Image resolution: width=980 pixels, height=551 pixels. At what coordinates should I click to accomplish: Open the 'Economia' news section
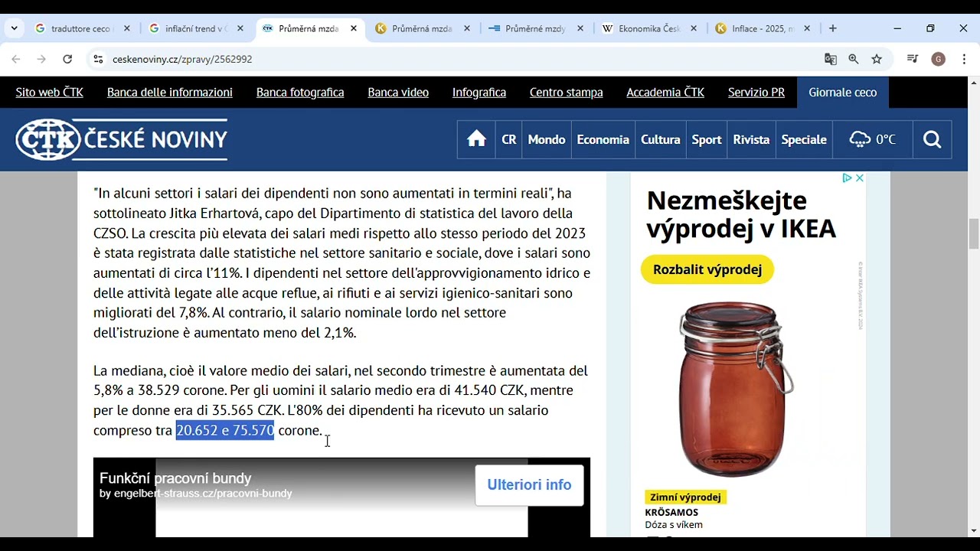[603, 139]
